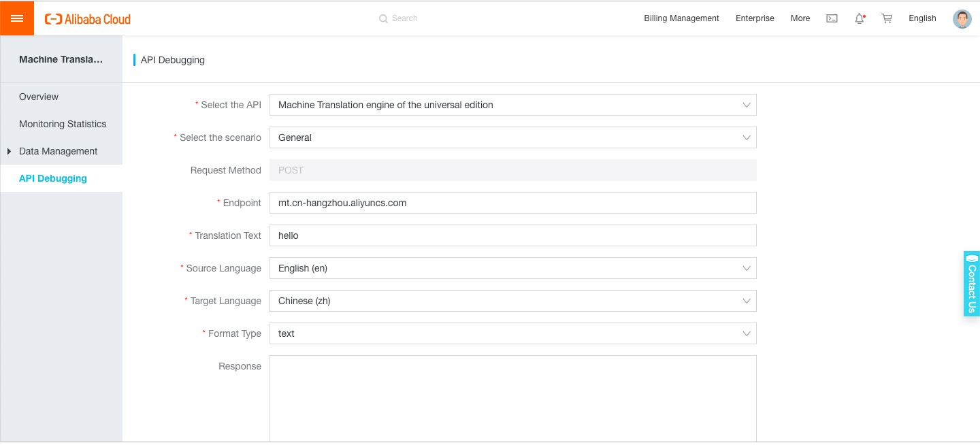Click the Endpoint label
Image resolution: width=980 pixels, height=445 pixels.
(242, 203)
